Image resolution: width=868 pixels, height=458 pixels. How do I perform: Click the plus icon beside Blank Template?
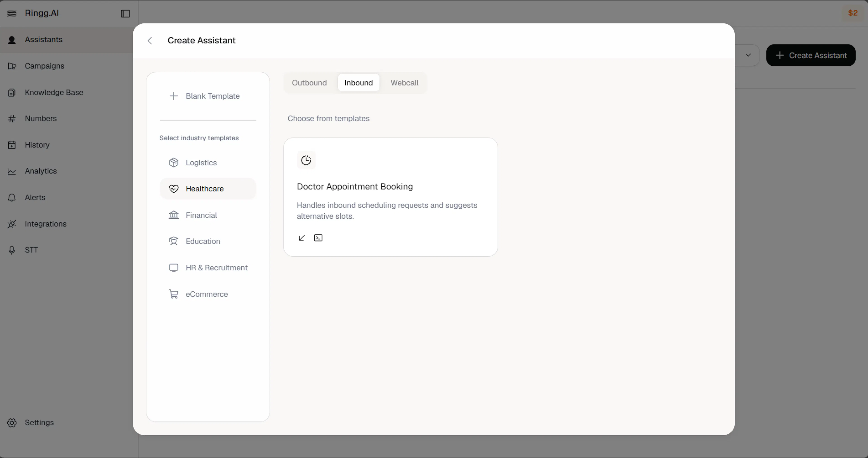(x=174, y=96)
